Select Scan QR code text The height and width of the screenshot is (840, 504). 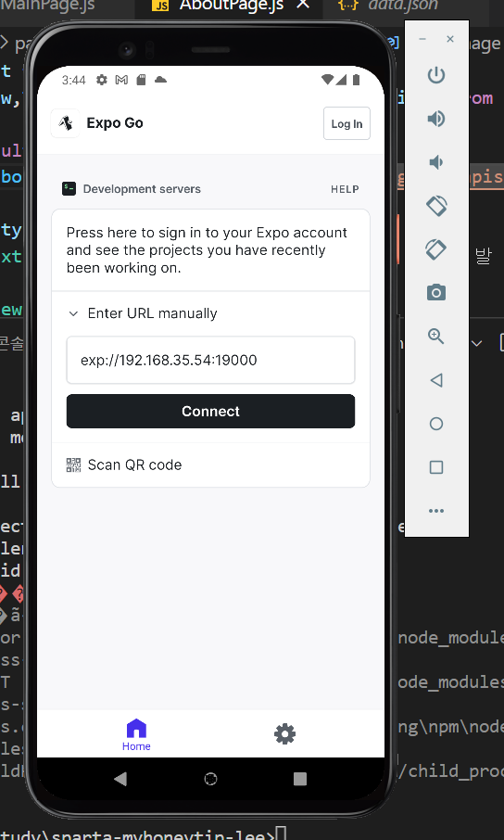(x=134, y=465)
